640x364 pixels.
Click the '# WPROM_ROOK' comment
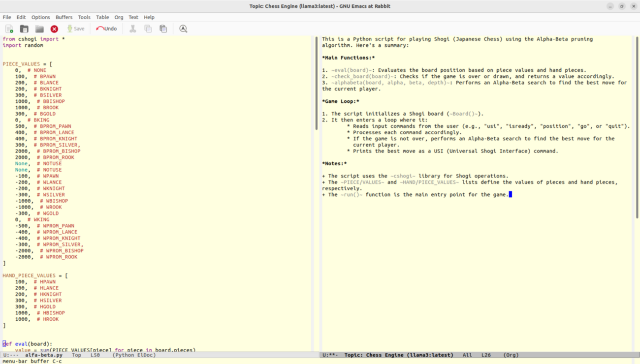coord(59,257)
